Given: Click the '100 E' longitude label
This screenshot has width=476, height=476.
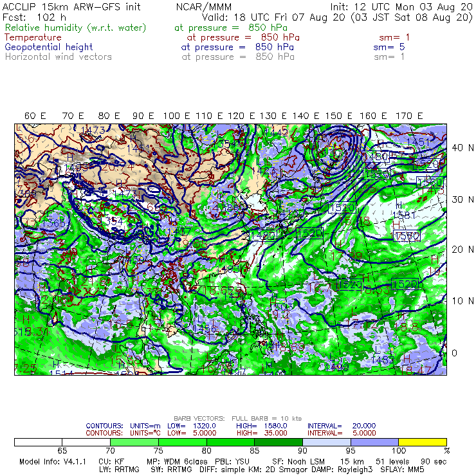Looking at the screenshot, I should (x=176, y=116).
